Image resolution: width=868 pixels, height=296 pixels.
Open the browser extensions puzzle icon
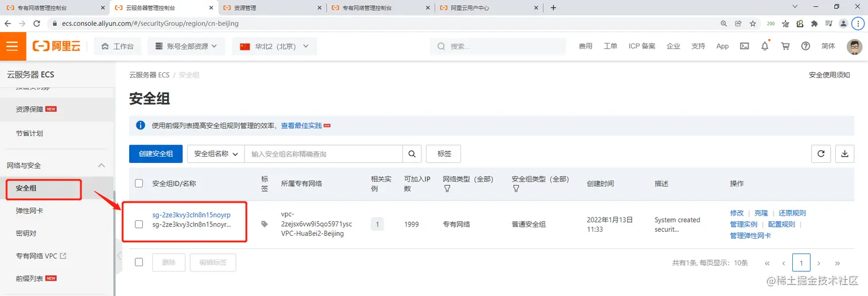814,24
